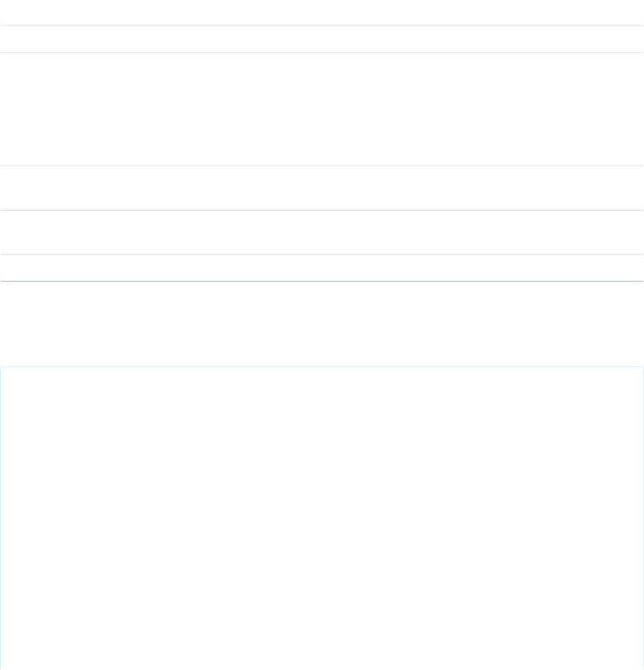Click the empty strip above the first divider line

[x=322, y=13]
